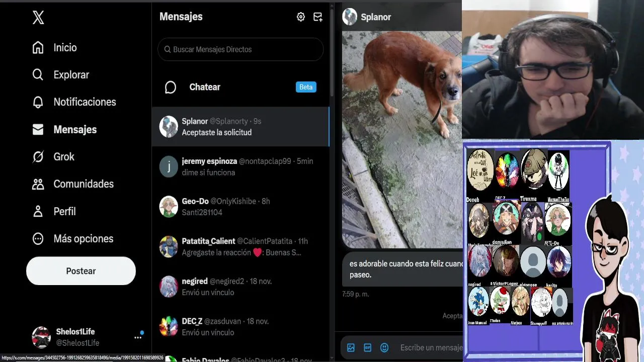The height and width of the screenshot is (362, 644).
Task: Click the Grok slashed-circle icon
Action: tap(38, 157)
